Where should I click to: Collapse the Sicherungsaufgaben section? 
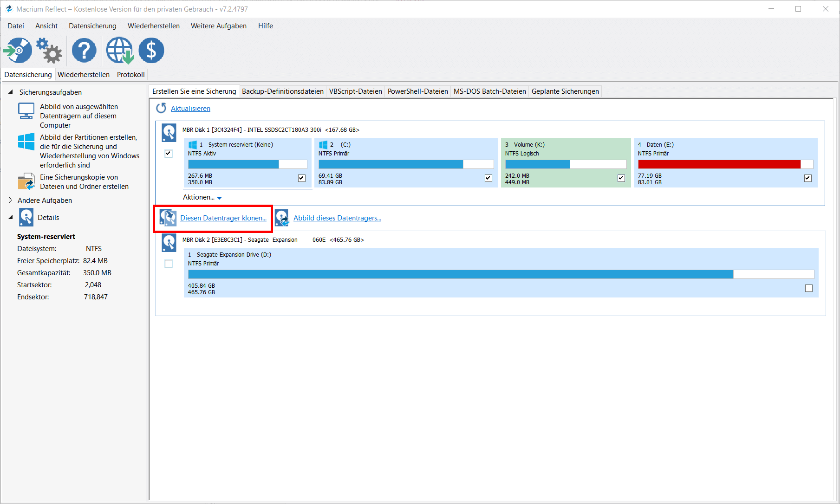11,92
